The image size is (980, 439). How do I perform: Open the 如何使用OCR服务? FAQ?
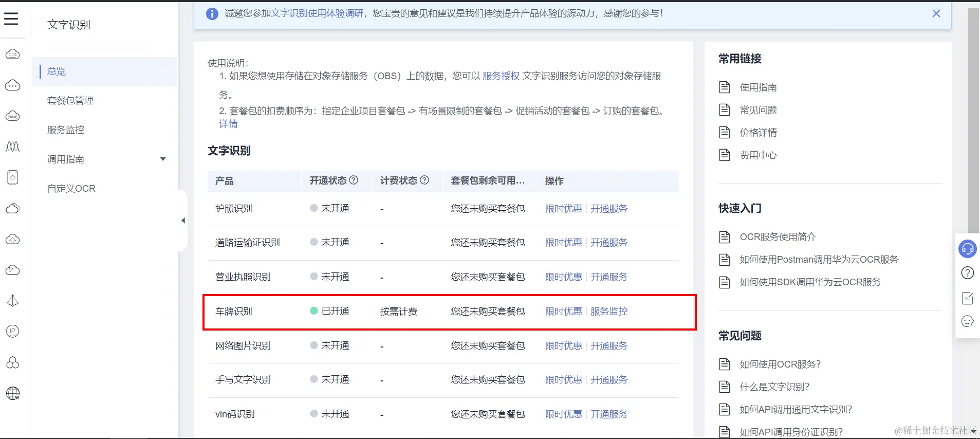[x=780, y=364]
